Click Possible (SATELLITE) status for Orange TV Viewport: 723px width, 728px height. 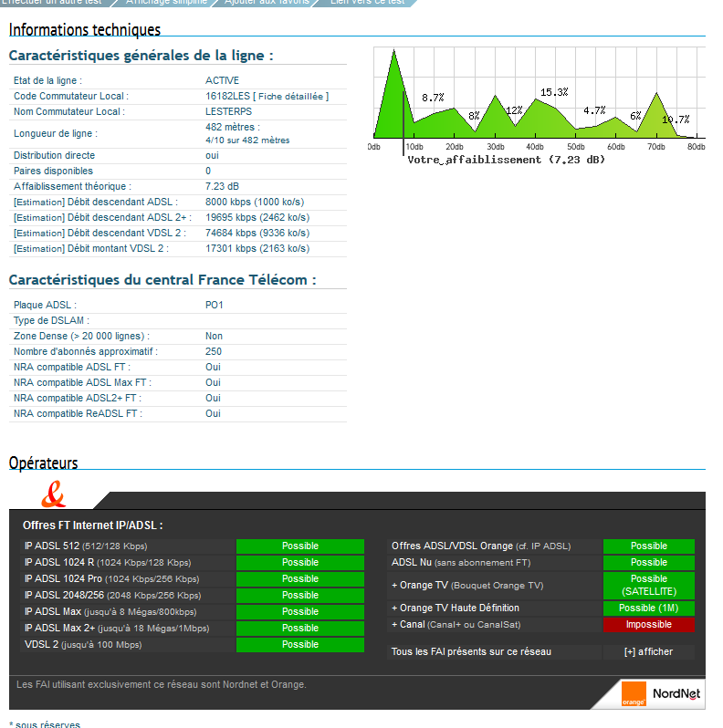pyautogui.click(x=649, y=585)
